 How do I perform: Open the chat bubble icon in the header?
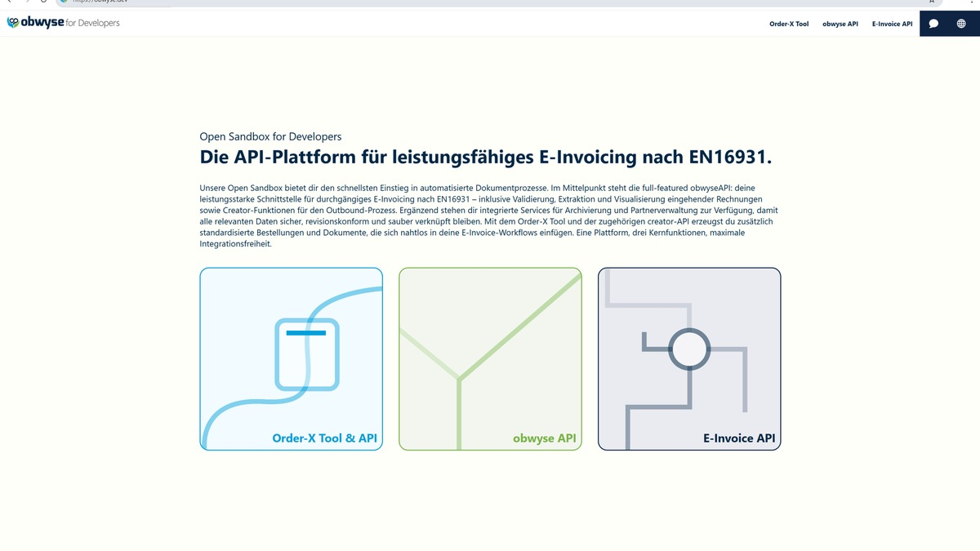tap(932, 24)
